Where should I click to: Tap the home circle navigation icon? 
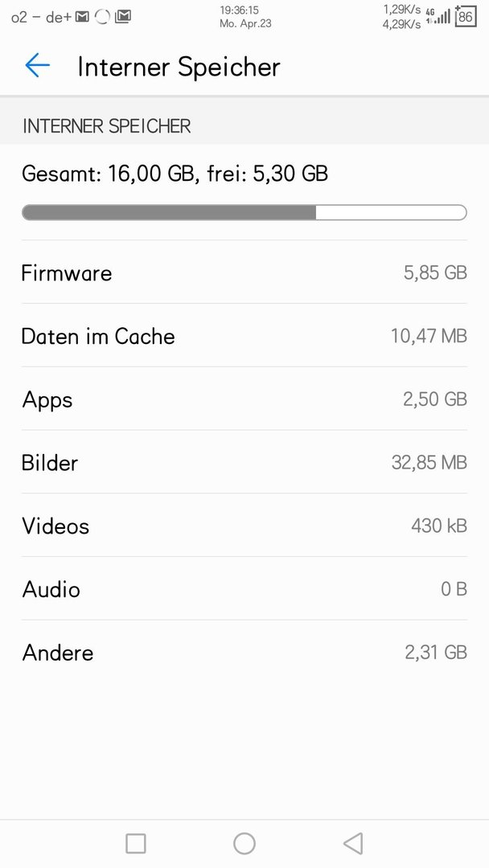pos(244,844)
